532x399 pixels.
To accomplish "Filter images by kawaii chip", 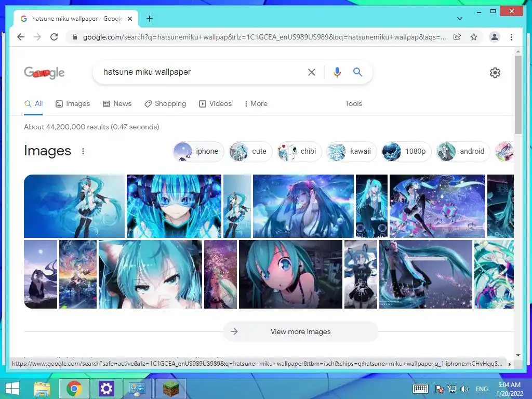I will point(351,151).
